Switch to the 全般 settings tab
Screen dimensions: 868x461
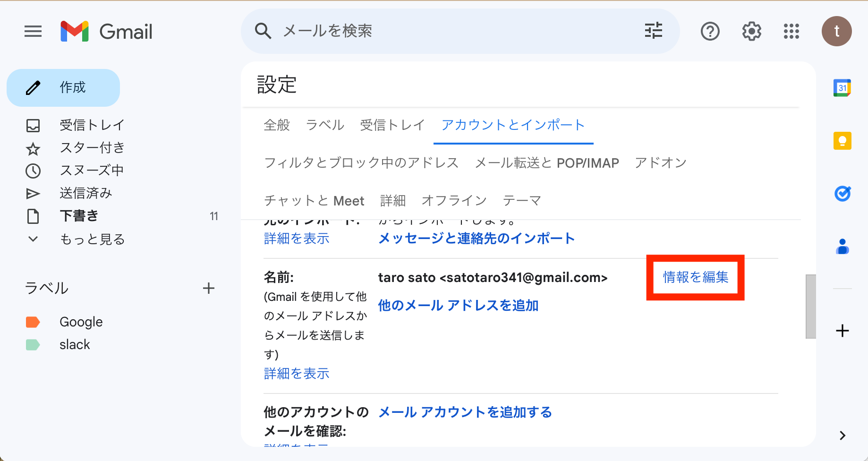(x=277, y=125)
